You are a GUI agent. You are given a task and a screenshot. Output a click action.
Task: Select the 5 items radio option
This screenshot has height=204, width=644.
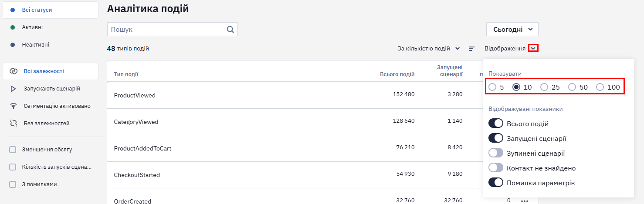pos(492,87)
